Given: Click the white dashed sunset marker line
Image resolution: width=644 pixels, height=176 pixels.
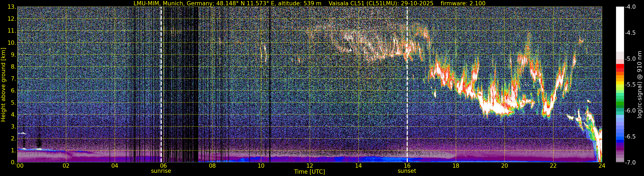Looking at the screenshot, I should [x=407, y=85].
